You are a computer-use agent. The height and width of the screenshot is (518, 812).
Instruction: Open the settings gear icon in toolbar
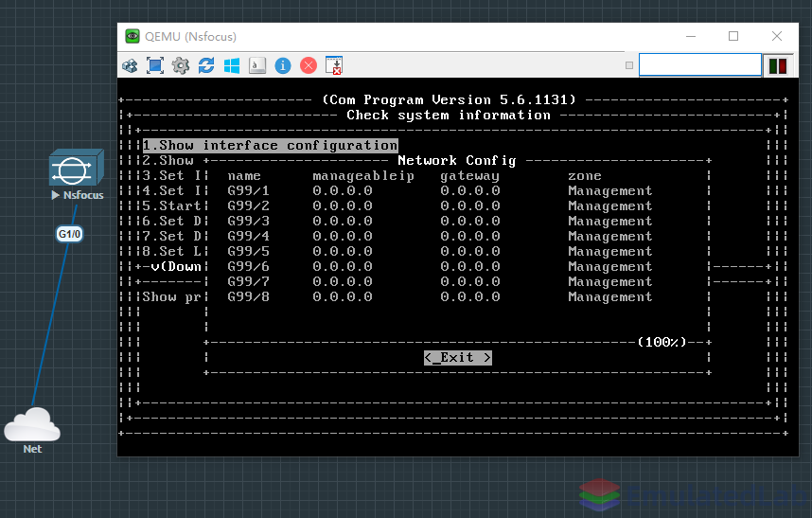tap(181, 65)
